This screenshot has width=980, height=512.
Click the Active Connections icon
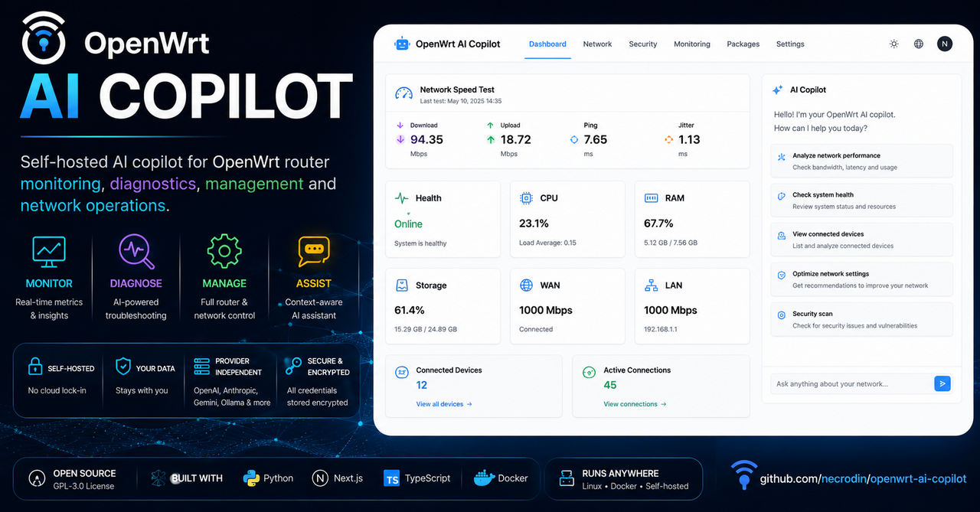[x=589, y=373]
